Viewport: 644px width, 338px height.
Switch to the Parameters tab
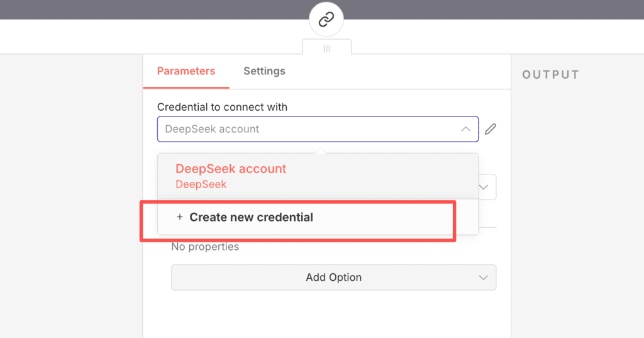186,71
